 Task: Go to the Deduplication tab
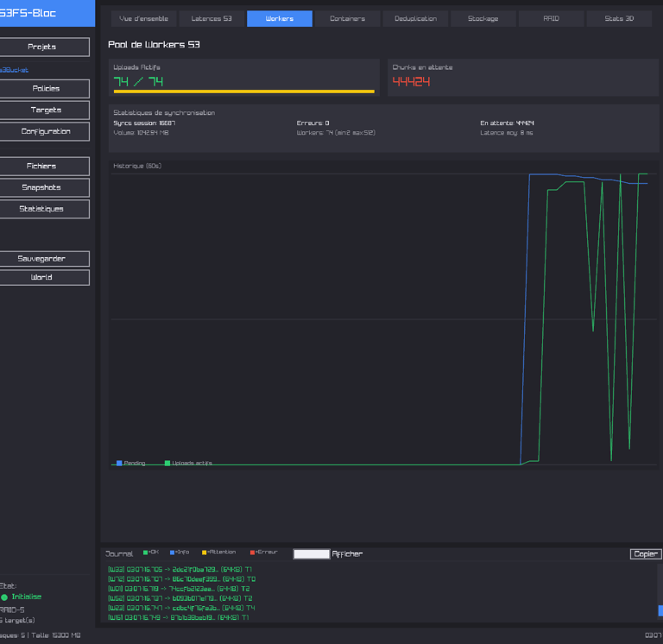[x=415, y=19]
